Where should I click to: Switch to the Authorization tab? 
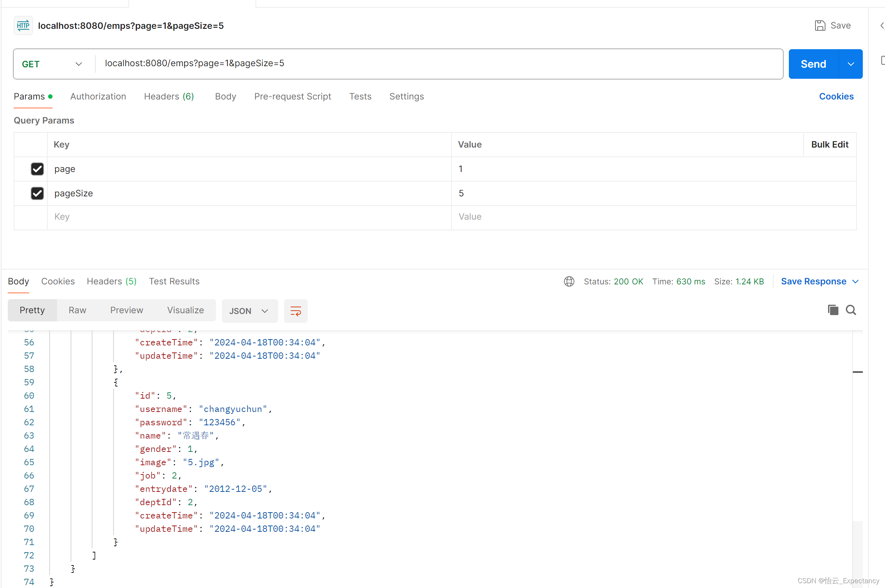(x=98, y=97)
